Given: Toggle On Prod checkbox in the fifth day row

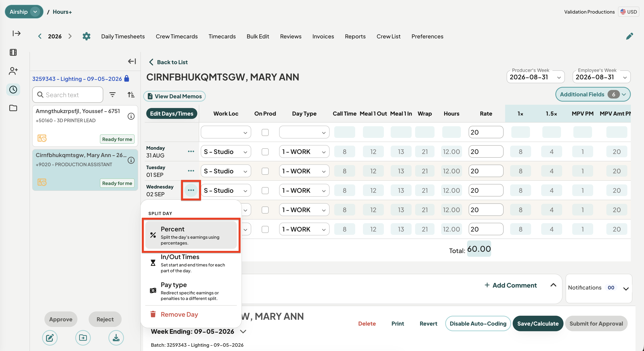Looking at the screenshot, I should click(x=265, y=229).
